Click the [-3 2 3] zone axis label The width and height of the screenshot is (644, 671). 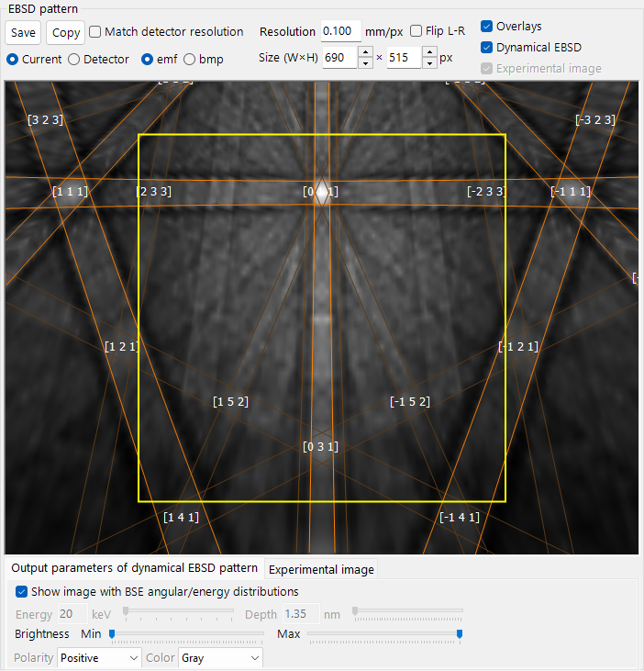coord(595,120)
